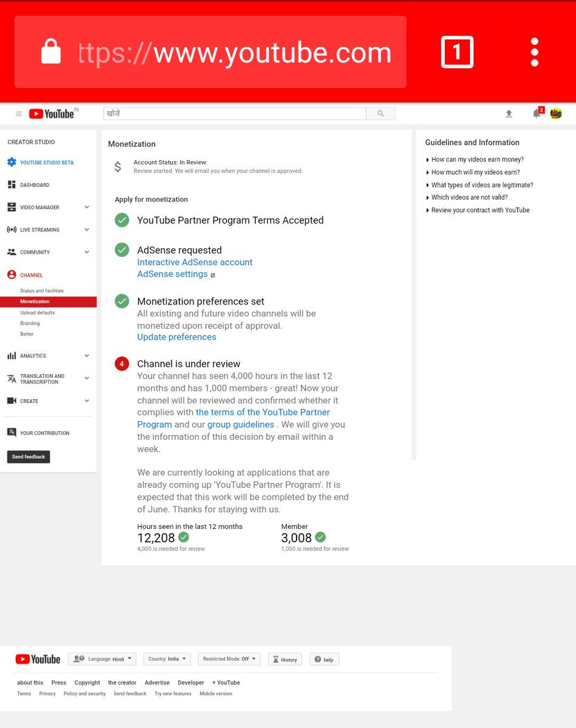Image resolution: width=576 pixels, height=728 pixels.
Task: Click the Send feedback button in sidebar
Action: coord(28,457)
